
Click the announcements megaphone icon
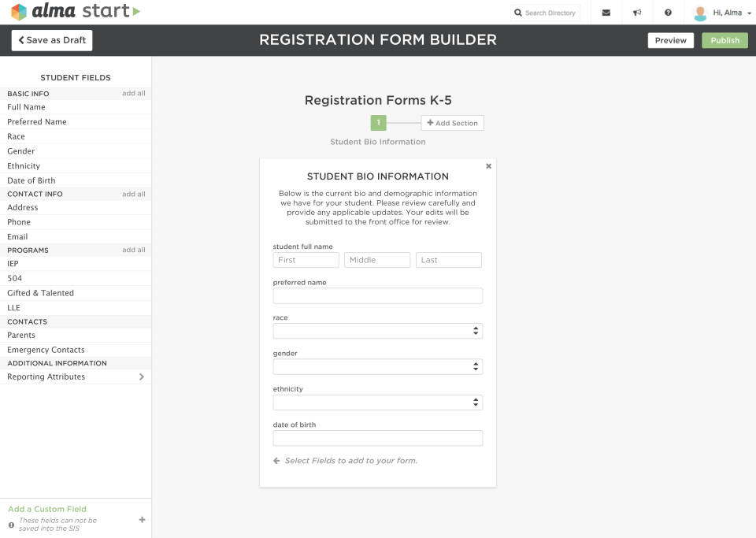coord(637,13)
